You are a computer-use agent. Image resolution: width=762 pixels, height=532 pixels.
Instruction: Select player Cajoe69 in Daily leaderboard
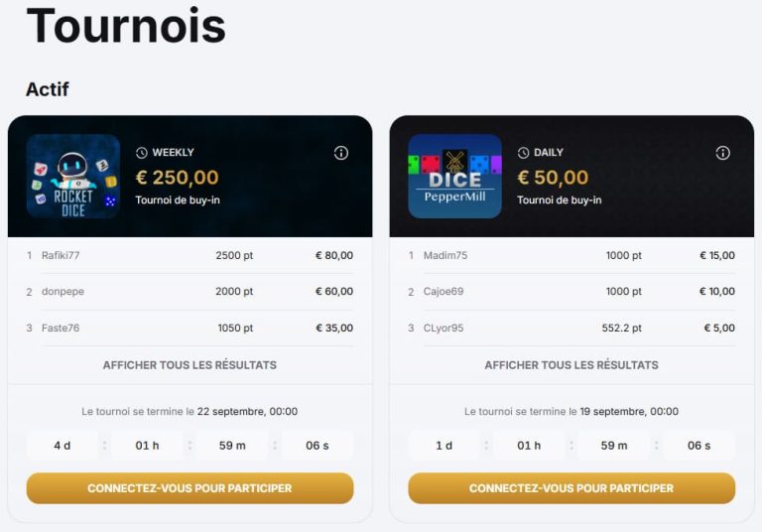pyautogui.click(x=444, y=292)
